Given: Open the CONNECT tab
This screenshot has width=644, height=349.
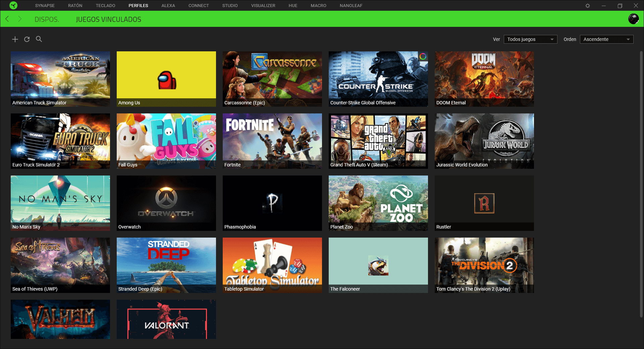Looking at the screenshot, I should [199, 6].
